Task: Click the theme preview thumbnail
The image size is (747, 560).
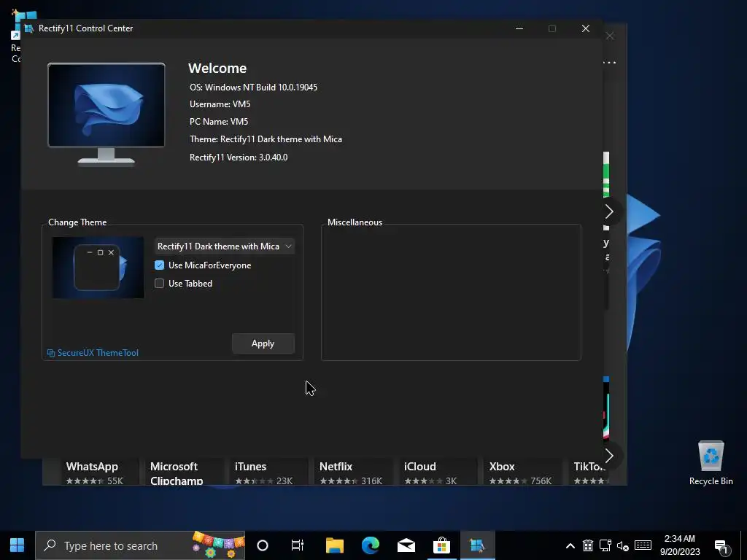Action: pos(98,268)
